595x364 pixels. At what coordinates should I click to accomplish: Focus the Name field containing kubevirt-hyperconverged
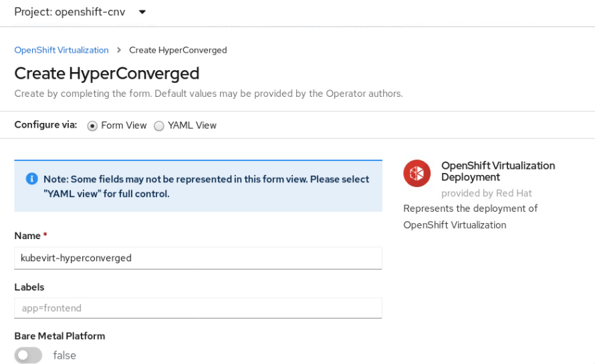(x=198, y=258)
